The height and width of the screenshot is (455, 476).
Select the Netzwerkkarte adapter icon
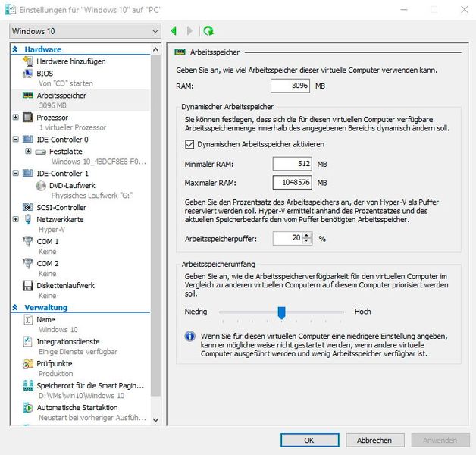pos(27,219)
